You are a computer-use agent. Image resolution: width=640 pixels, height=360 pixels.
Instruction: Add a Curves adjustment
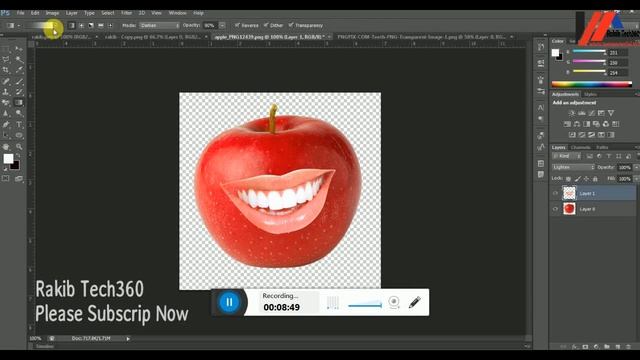pos(591,113)
